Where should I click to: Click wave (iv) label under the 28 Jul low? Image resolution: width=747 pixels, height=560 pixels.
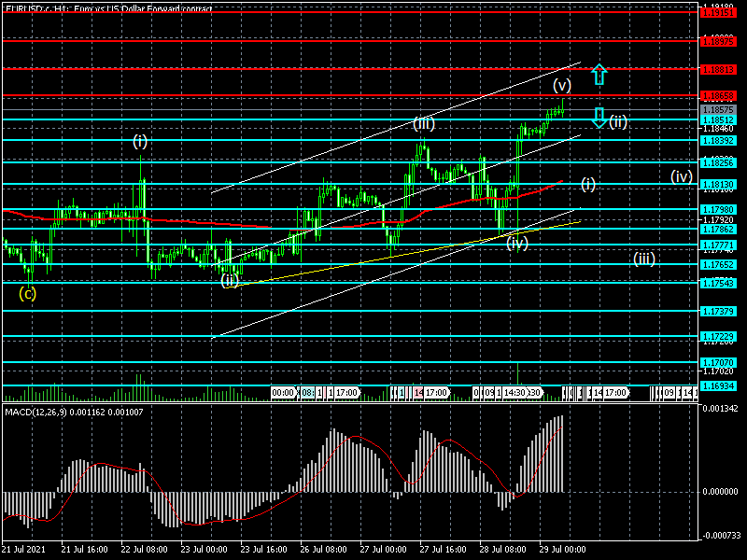[x=517, y=244]
